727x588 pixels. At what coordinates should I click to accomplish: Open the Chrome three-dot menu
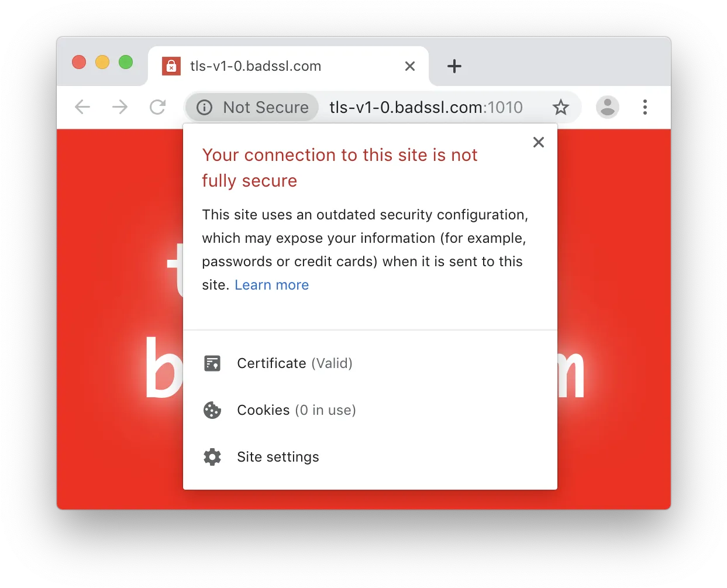[645, 107]
